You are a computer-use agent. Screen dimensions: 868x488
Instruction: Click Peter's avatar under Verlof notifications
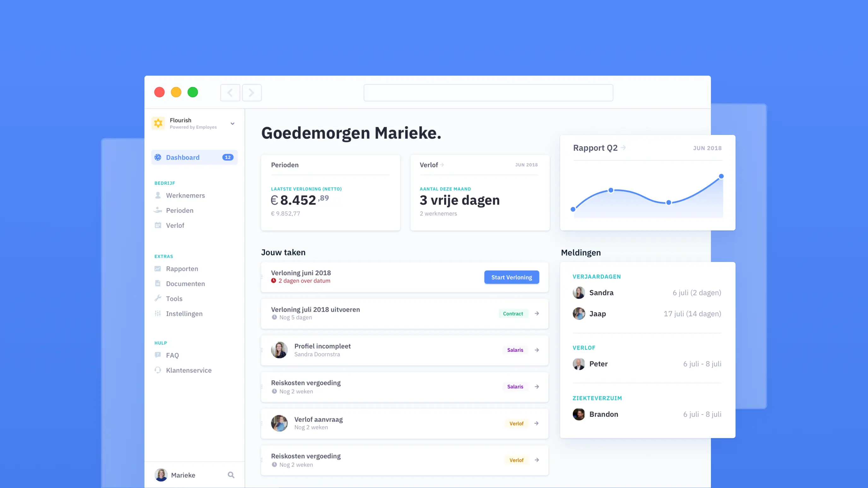[x=578, y=364]
